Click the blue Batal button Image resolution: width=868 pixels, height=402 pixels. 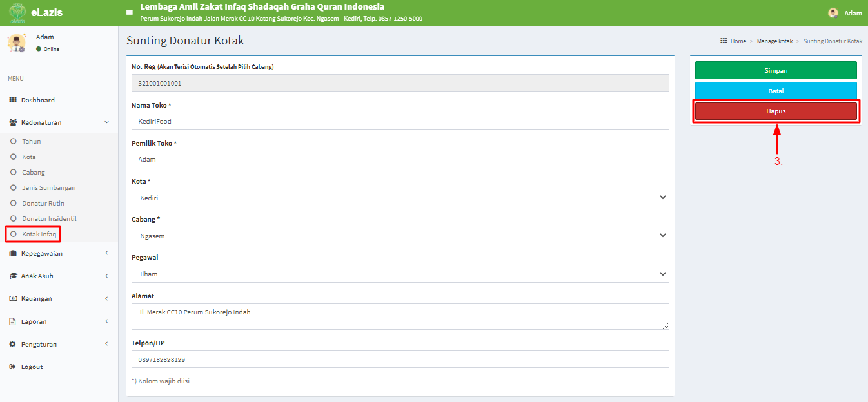pos(776,91)
